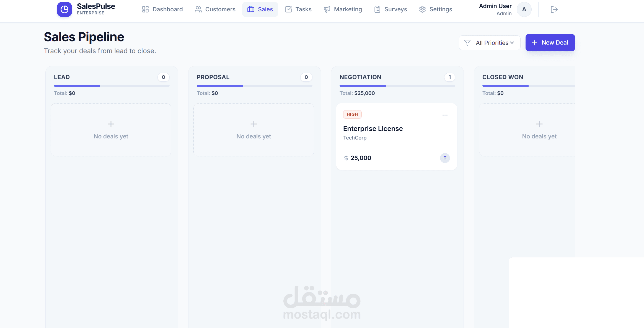Click the plus icon in Proposal column
Screen dimensions: 644x328
pos(254,124)
